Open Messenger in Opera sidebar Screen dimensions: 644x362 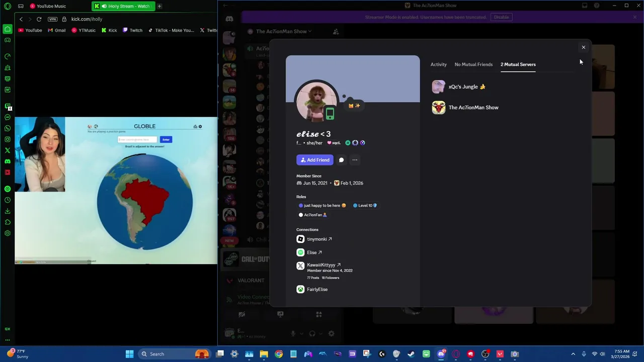coord(8,117)
